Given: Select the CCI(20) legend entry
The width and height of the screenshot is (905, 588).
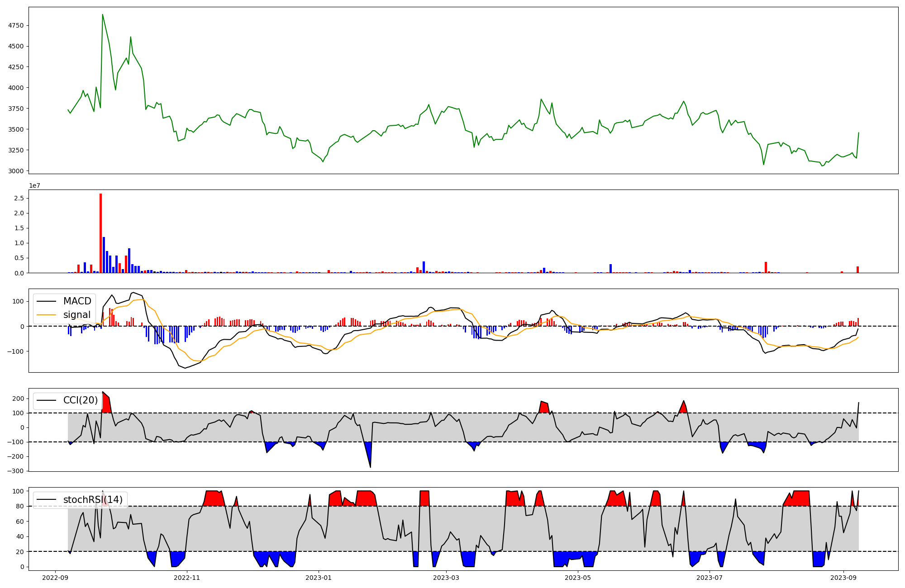Looking at the screenshot, I should click(x=81, y=400).
